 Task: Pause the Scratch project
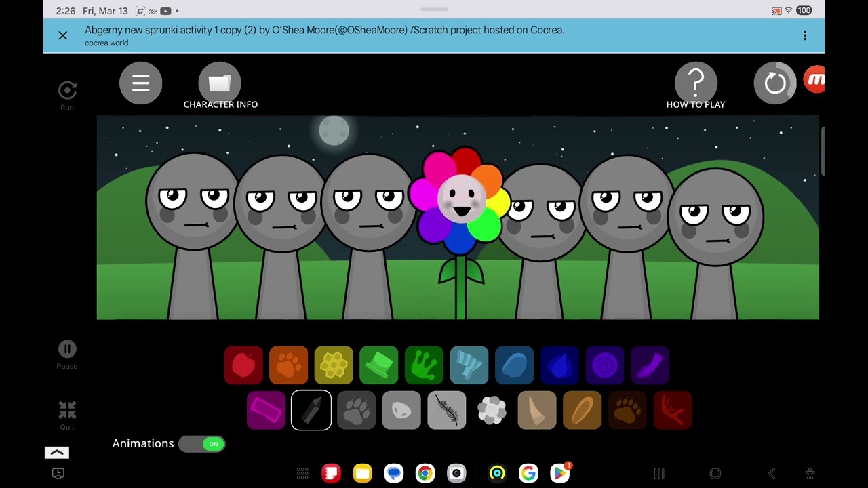pos(67,349)
